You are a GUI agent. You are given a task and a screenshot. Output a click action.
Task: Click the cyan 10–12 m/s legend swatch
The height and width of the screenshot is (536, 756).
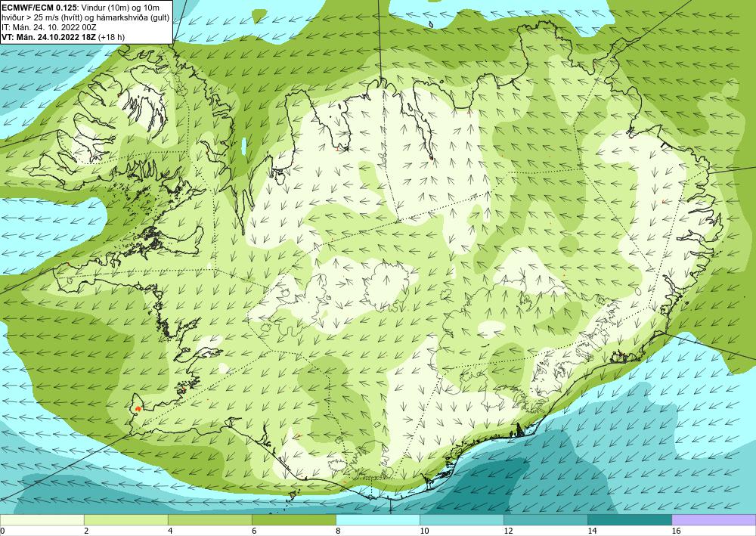point(461,520)
